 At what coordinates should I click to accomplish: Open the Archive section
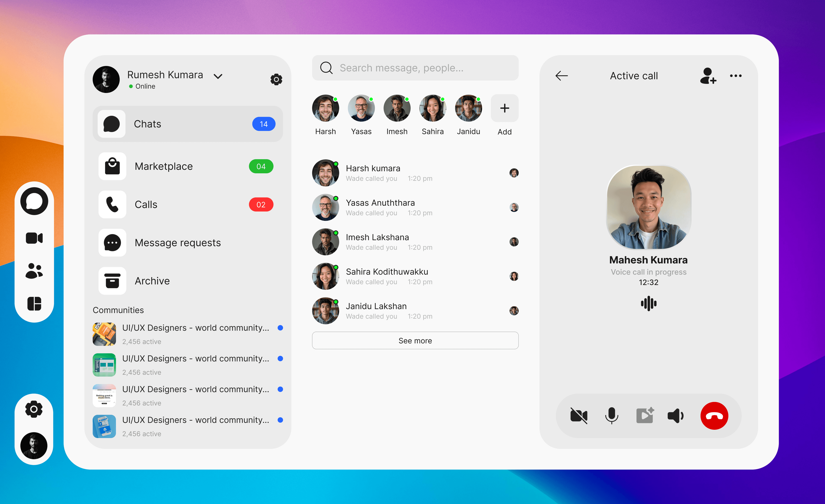pos(188,281)
